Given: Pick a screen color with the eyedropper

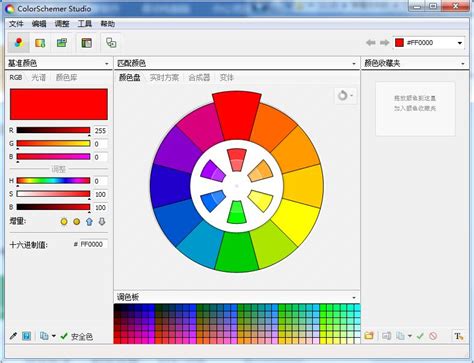Looking at the screenshot, I should tap(13, 336).
